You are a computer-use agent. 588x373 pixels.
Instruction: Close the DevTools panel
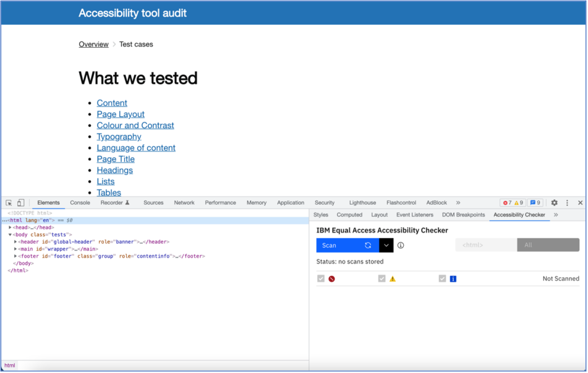coord(580,203)
